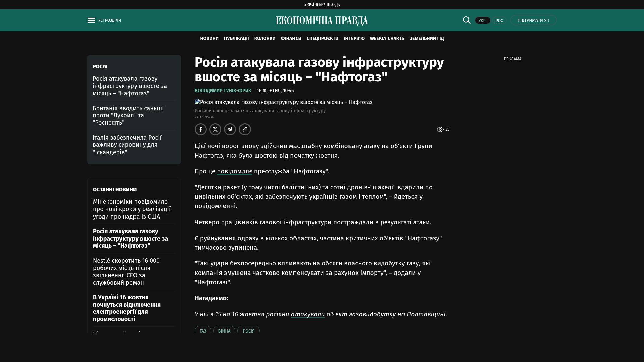Open the Фінанси menu item
Viewport: 644px width, 362px height.
[x=291, y=39]
